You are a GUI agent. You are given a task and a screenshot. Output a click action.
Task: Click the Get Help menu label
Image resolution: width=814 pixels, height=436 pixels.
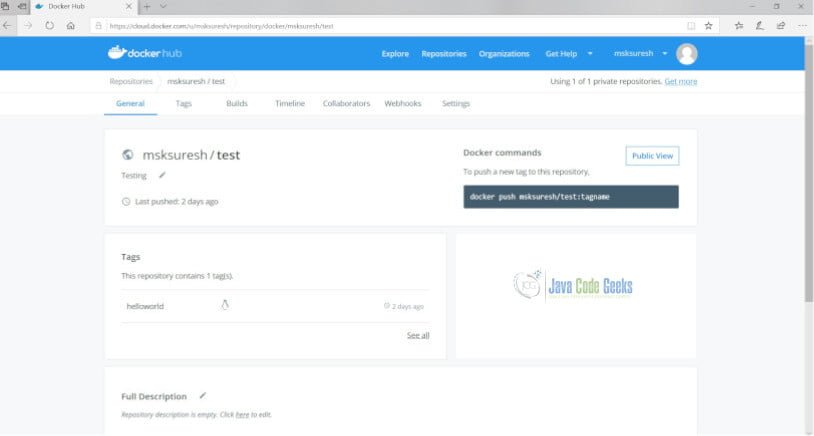pos(561,53)
